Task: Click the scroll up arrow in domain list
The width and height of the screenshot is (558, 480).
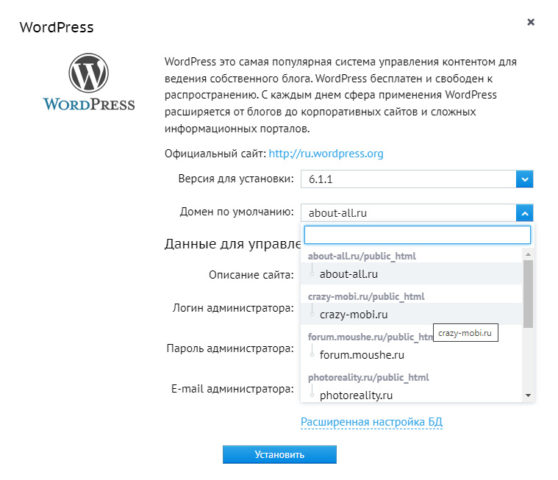Action: [528, 254]
